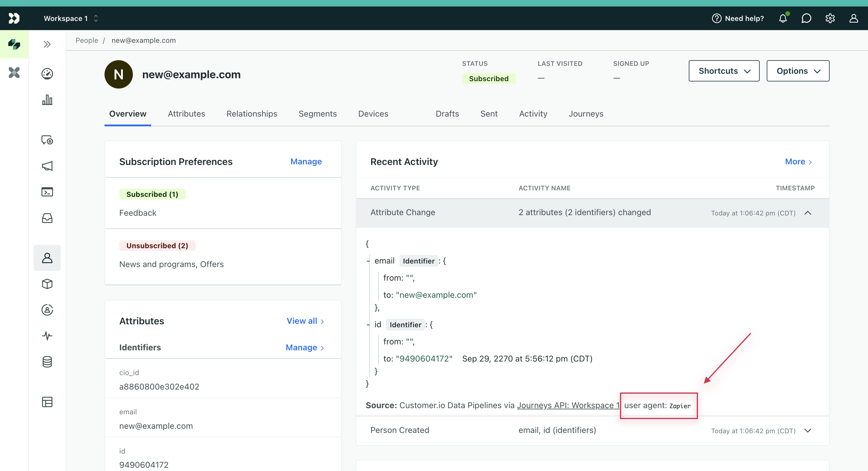Switch to the Journeys tab
The image size is (868, 471).
(585, 114)
